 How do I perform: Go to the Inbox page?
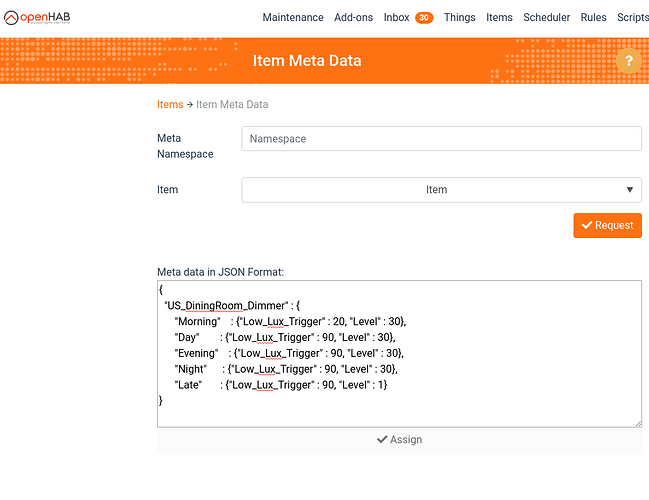[x=397, y=17]
